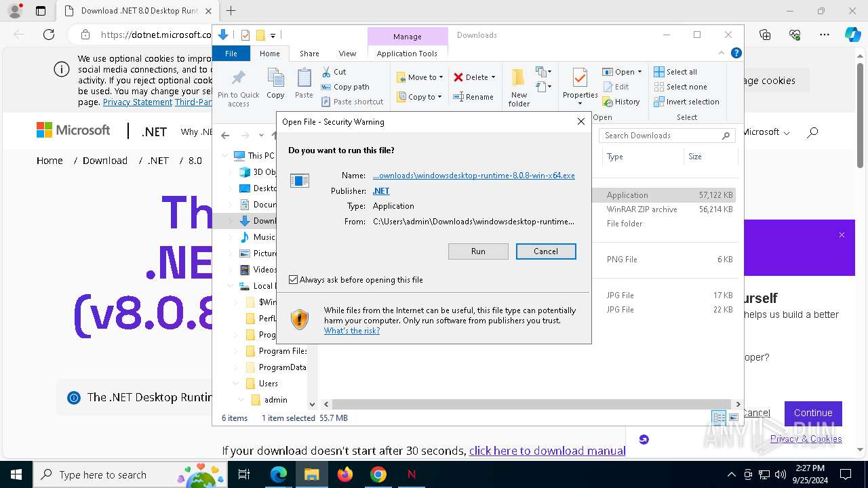Click Cancel in security warning
868x488 pixels.
546,251
